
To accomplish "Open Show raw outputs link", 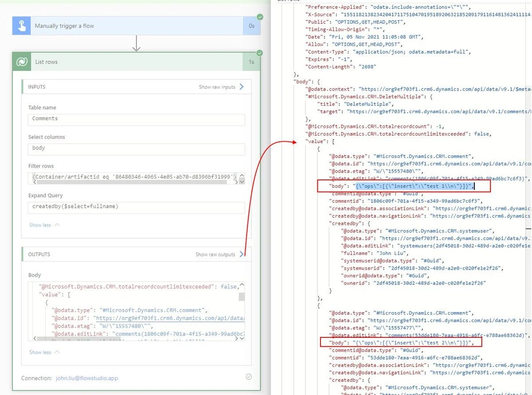I will [x=215, y=254].
